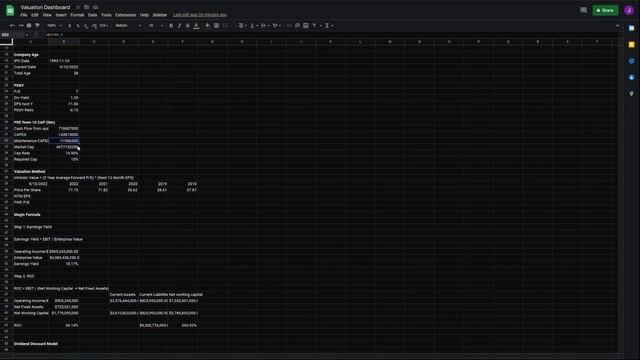Click the move to folder icon
The width and height of the screenshot is (640, 360).
87,7
